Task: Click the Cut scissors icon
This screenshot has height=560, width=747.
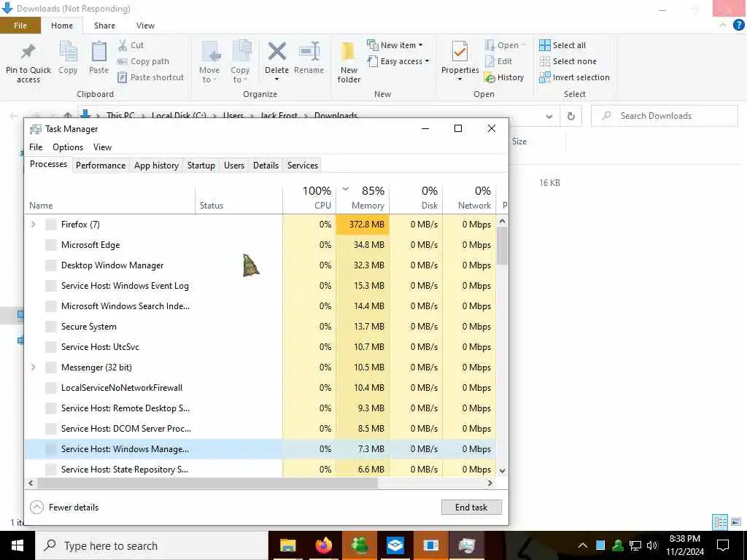Action: click(123, 45)
